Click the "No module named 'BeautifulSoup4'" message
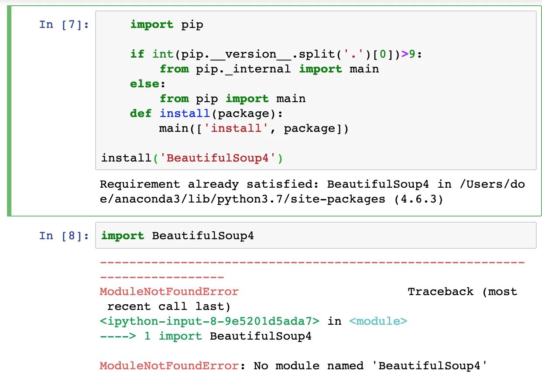The image size is (542, 392). (x=370, y=366)
